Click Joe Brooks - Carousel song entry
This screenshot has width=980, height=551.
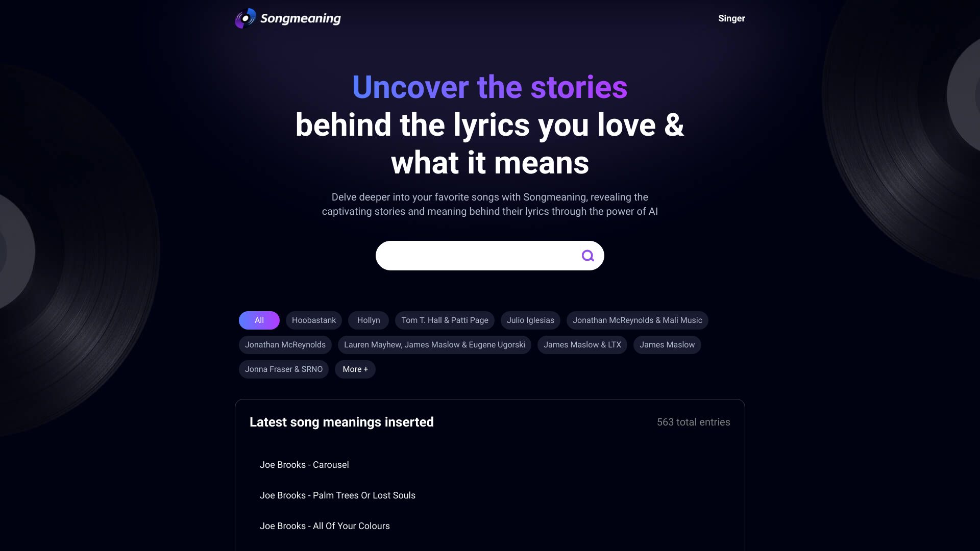click(304, 465)
